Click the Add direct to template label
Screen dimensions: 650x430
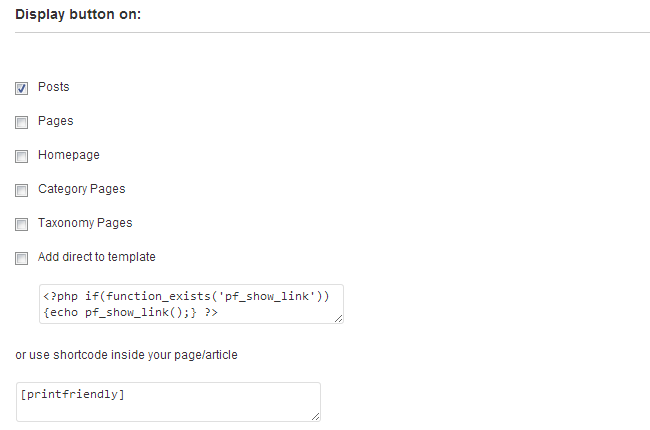coord(97,257)
